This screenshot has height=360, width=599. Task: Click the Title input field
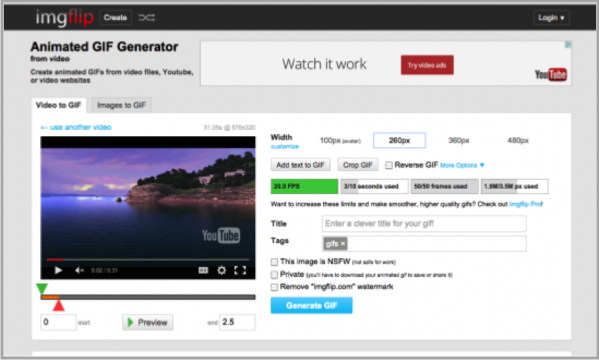pos(424,224)
